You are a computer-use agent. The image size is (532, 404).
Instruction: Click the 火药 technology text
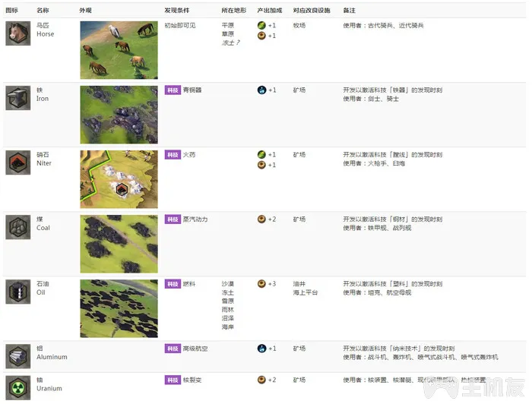click(x=189, y=155)
